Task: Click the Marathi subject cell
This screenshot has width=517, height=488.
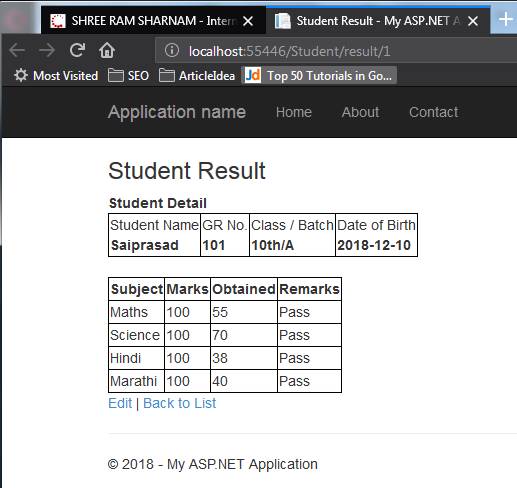Action: point(136,381)
